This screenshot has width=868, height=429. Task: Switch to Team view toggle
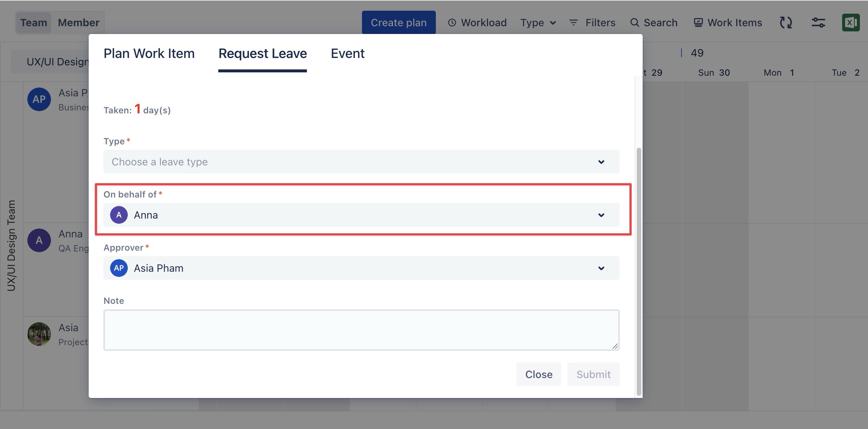pos(34,23)
